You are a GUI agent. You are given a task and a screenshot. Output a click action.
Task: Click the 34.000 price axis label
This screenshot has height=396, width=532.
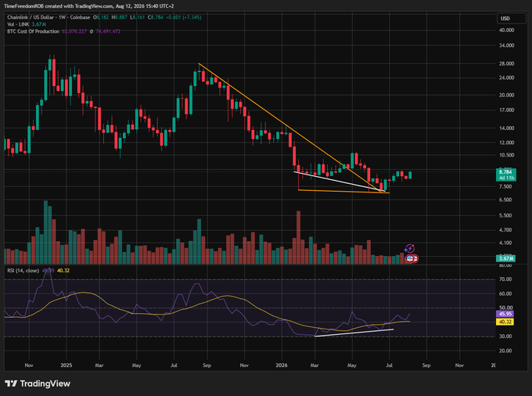(506, 45)
